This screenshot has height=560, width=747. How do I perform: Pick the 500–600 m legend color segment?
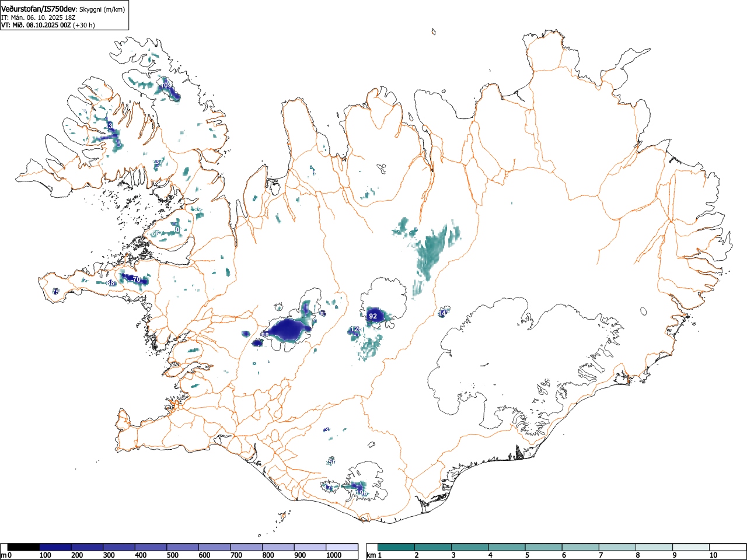183,547
